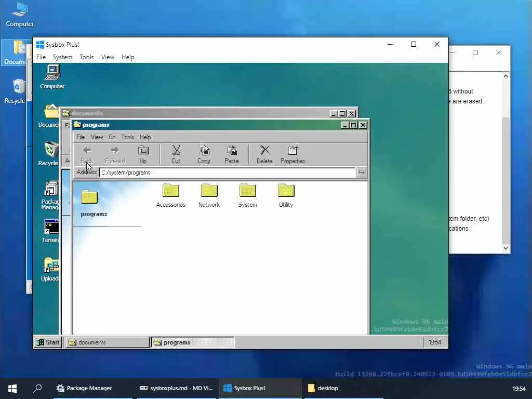Click scrollbar up arrow in background window
532x399 pixels.
tap(506, 76)
